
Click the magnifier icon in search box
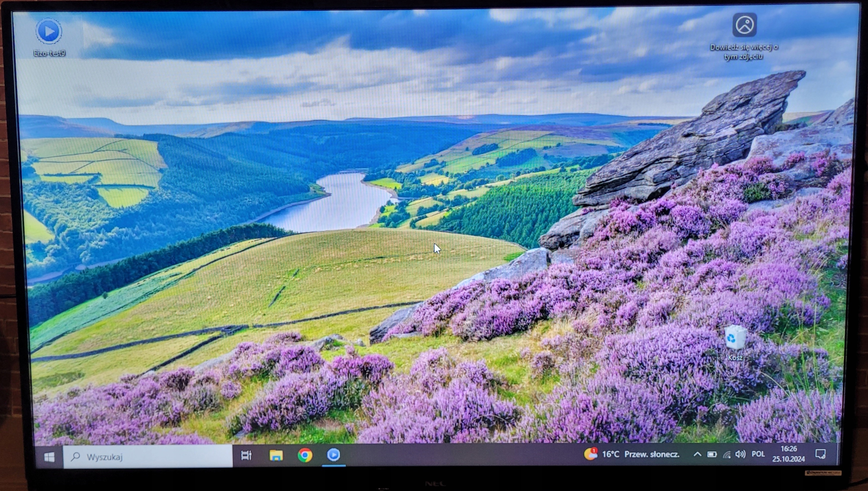pyautogui.click(x=75, y=457)
